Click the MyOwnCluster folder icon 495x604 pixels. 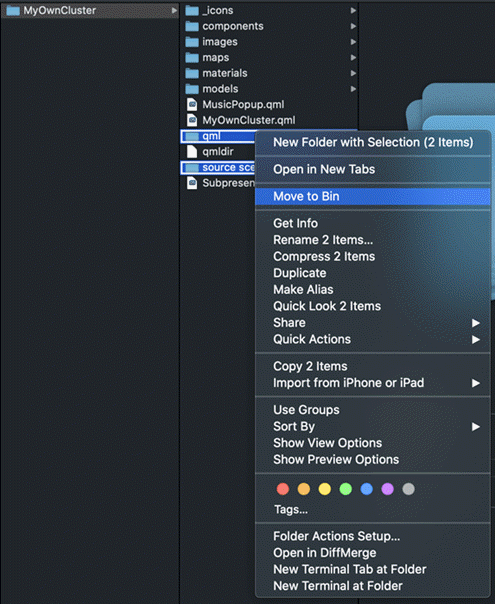13,10
